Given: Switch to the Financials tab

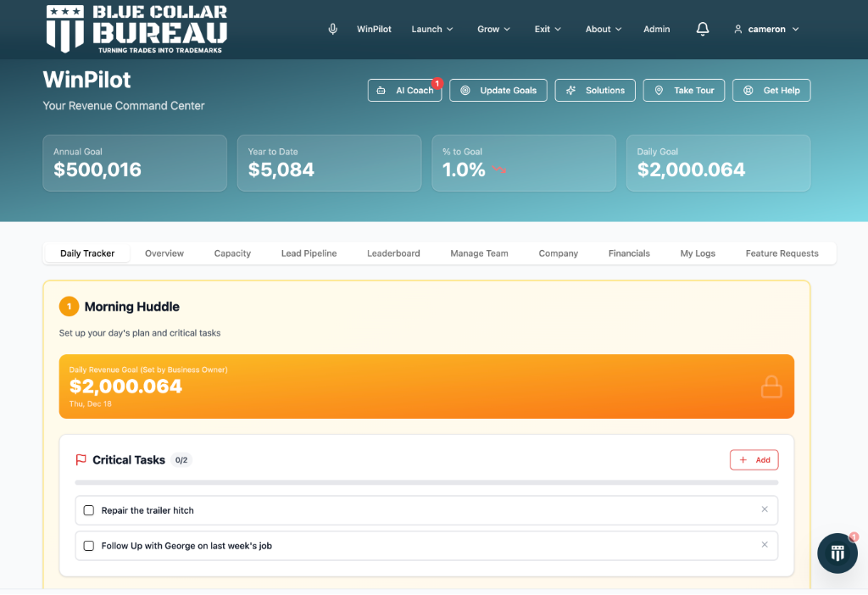Looking at the screenshot, I should [630, 253].
